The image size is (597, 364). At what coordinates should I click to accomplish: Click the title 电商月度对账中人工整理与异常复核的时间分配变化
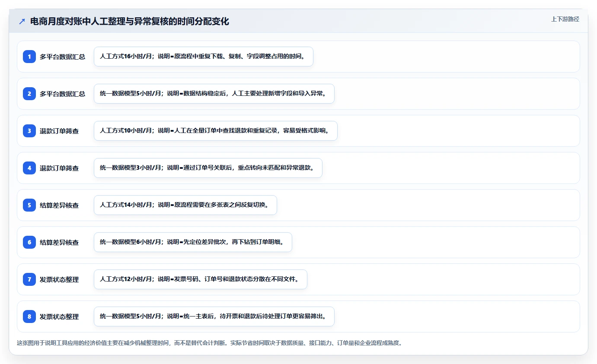130,22
